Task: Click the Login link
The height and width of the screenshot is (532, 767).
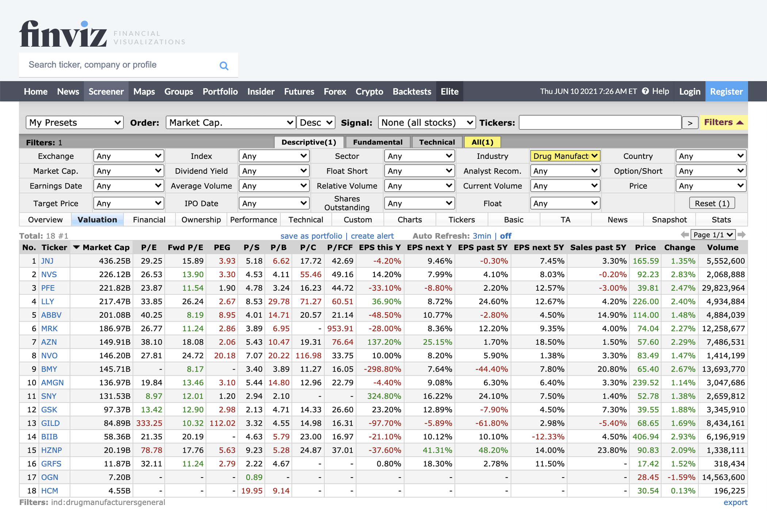Action: coord(690,91)
